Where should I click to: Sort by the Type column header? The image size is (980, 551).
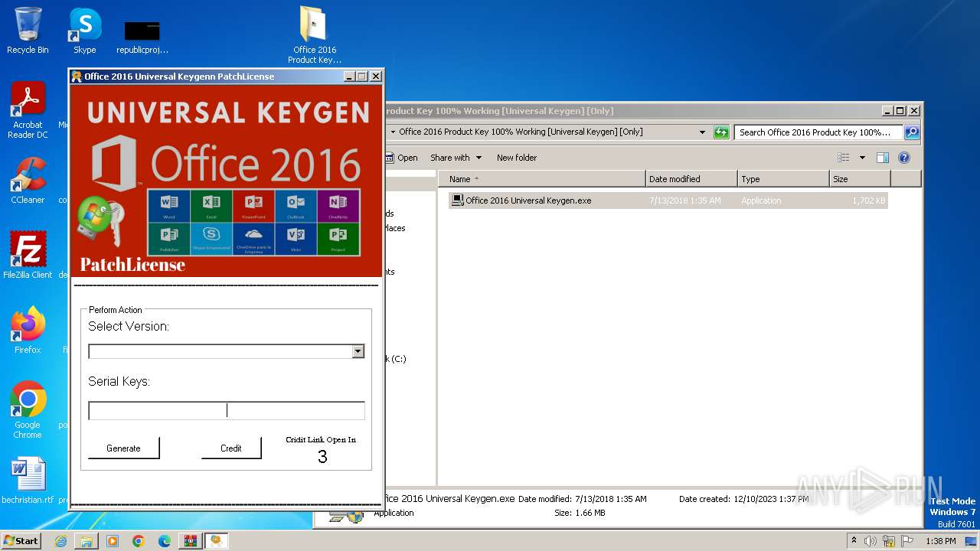pyautogui.click(x=783, y=179)
